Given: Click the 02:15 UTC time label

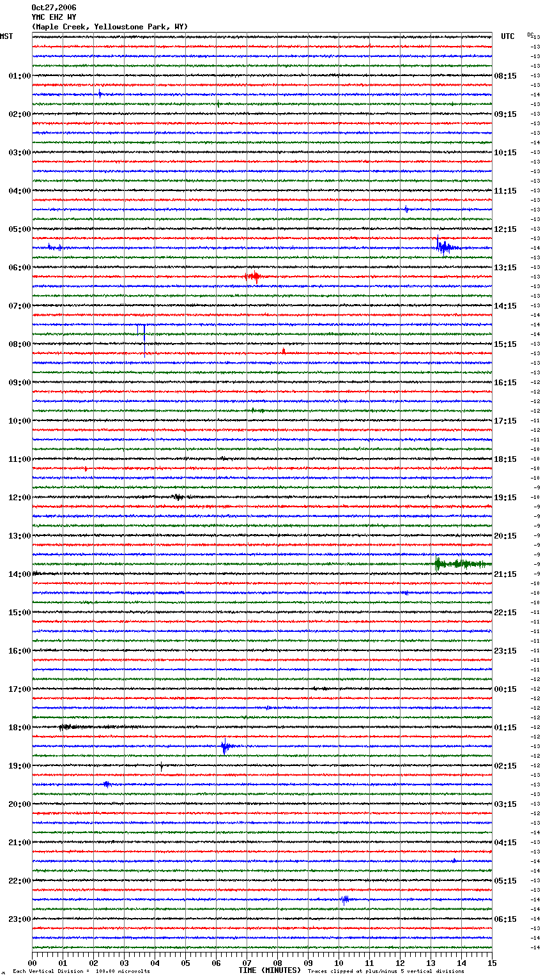Looking at the screenshot, I should 505,766.
